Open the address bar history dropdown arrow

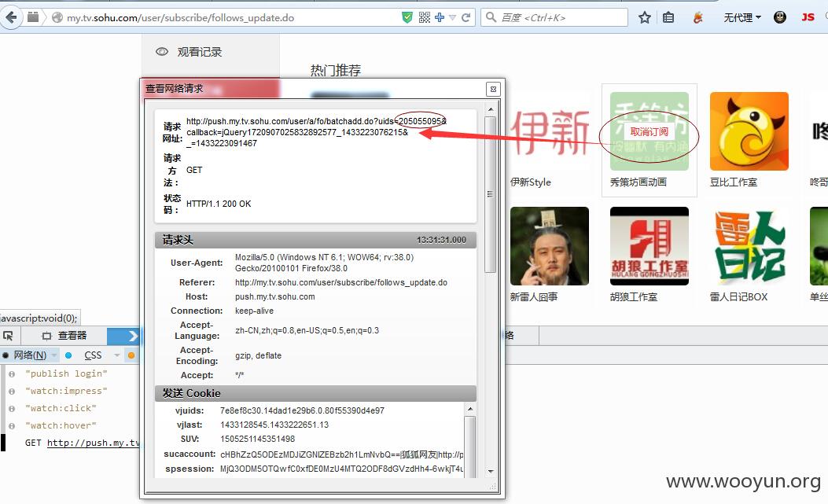[x=452, y=18]
